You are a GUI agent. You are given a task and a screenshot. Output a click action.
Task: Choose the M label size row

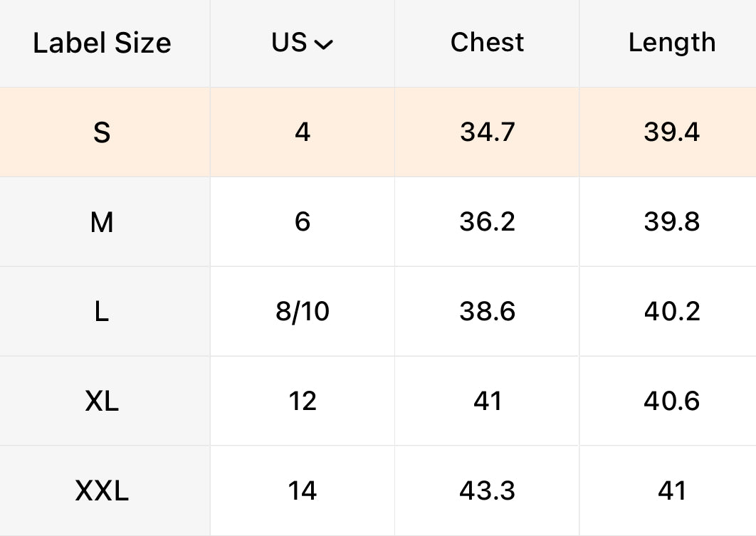point(102,222)
